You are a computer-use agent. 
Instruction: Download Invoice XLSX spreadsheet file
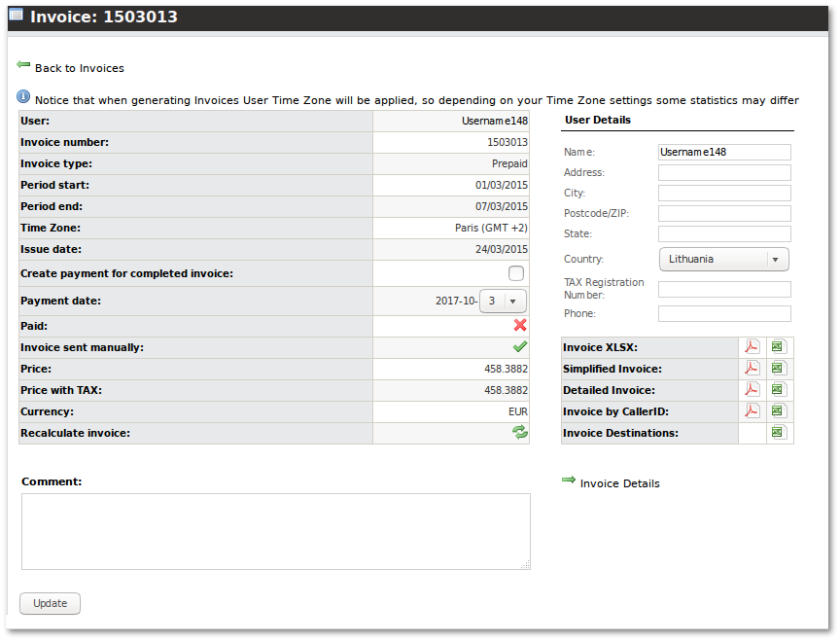778,347
